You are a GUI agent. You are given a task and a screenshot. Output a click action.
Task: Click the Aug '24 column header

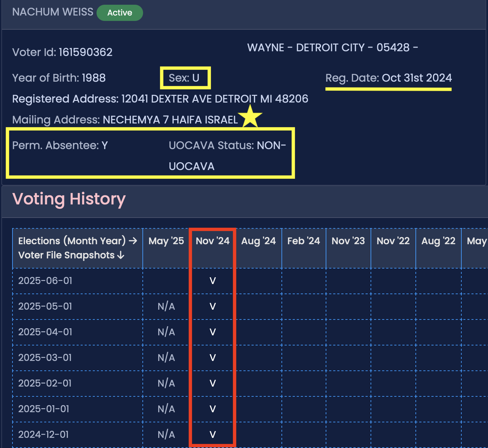tap(259, 241)
